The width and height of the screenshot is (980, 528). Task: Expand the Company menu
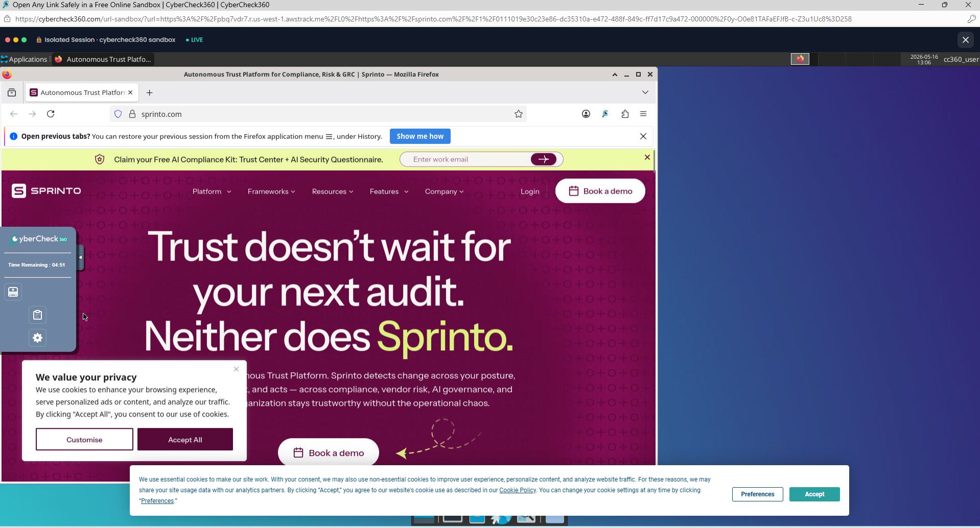[x=444, y=191]
